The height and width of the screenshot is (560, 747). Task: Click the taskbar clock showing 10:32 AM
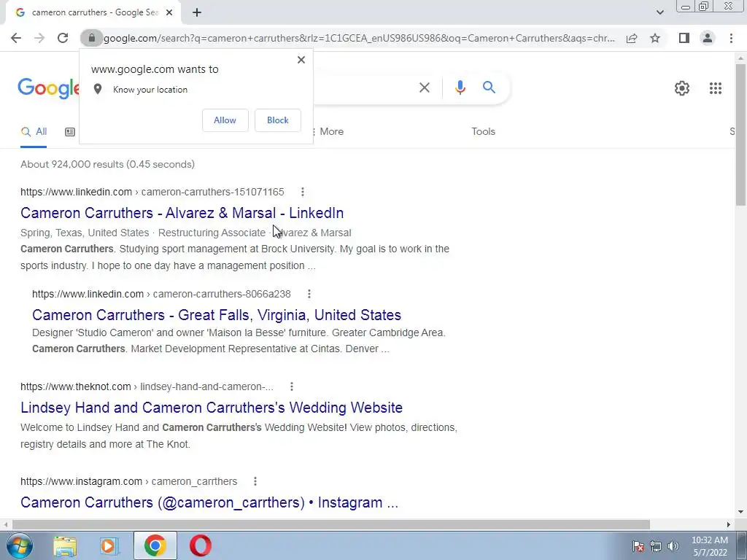709,546
